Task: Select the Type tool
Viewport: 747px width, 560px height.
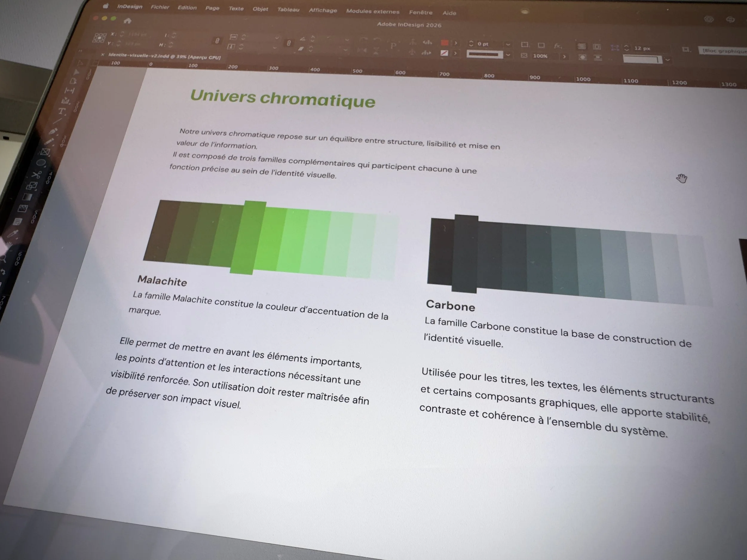Action: pyautogui.click(x=62, y=111)
